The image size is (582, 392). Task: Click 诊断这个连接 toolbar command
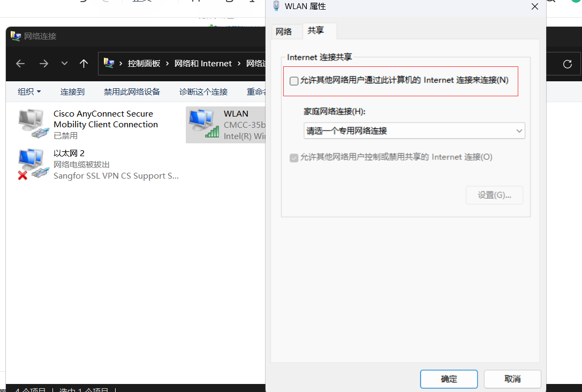click(203, 91)
